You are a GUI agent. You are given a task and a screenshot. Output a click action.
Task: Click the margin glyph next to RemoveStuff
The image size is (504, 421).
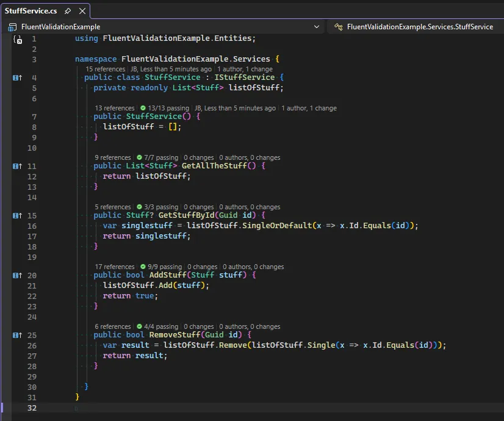coord(17,336)
